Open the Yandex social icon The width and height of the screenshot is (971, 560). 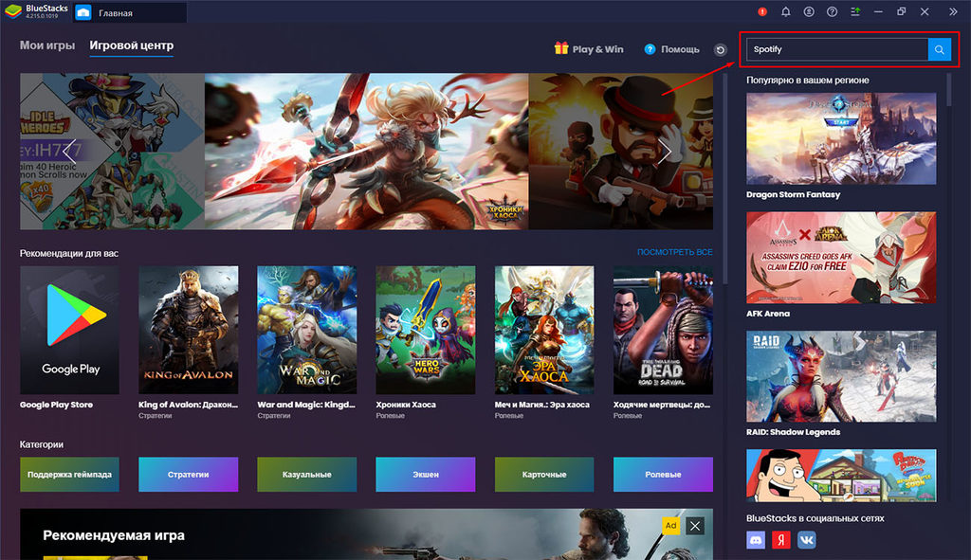click(x=781, y=540)
